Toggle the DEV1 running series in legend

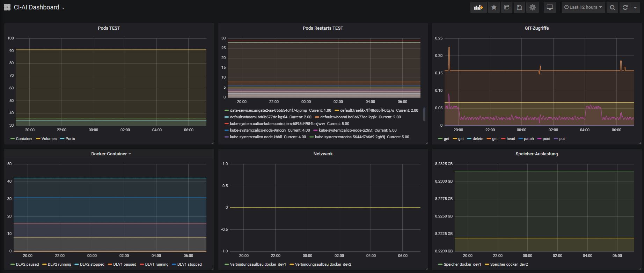point(156,264)
